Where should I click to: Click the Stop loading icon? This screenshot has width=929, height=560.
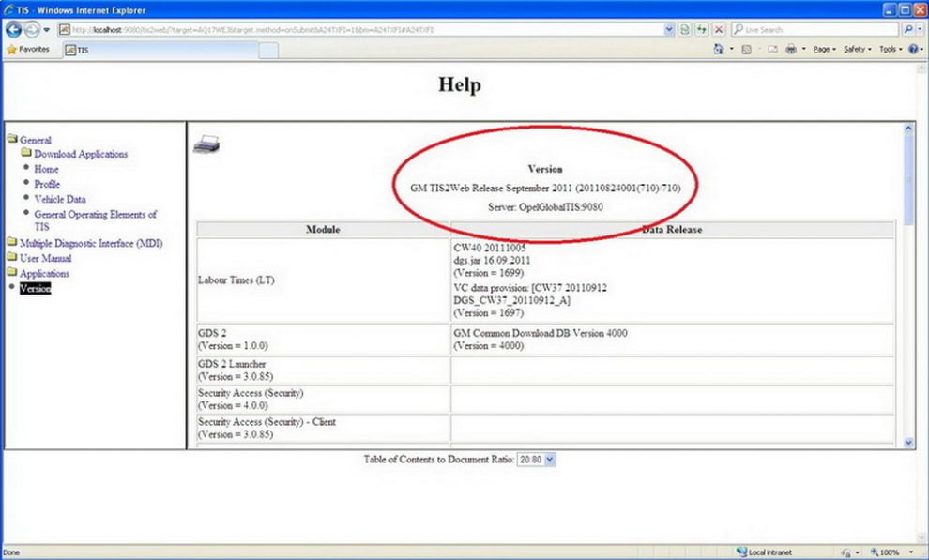[717, 29]
